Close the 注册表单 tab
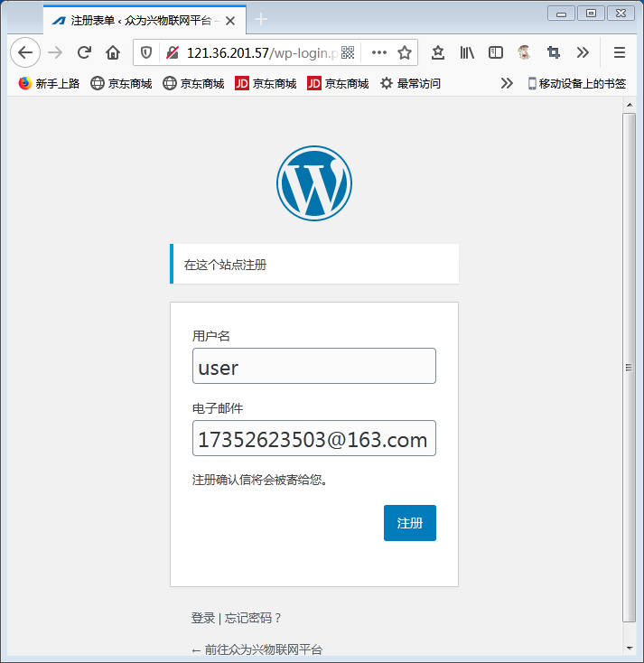 coord(230,21)
